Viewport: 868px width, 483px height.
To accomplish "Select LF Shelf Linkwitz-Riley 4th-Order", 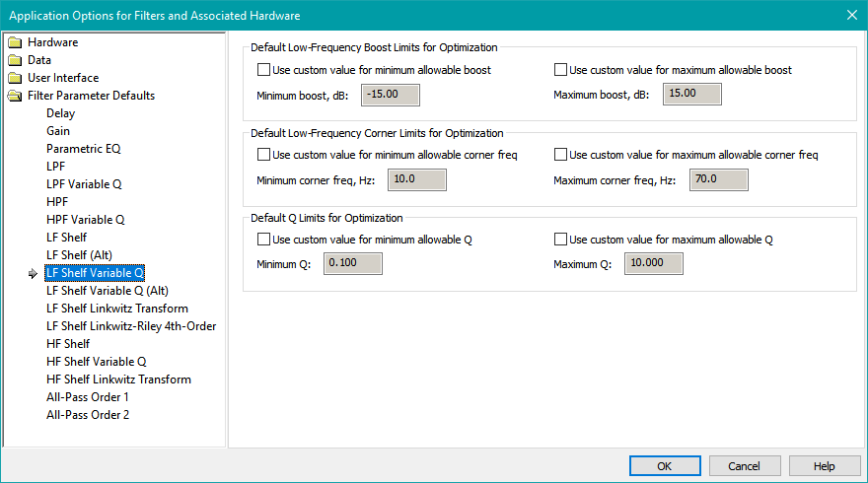I will [x=131, y=326].
